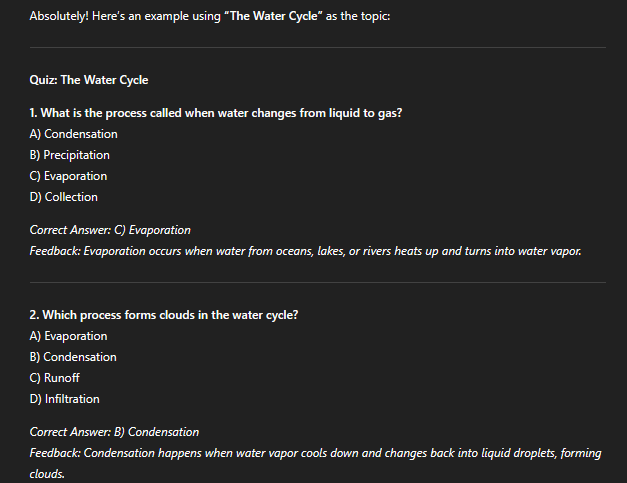Click the 'Quiz: The Water Cycle' heading
The height and width of the screenshot is (483, 627).
89,80
